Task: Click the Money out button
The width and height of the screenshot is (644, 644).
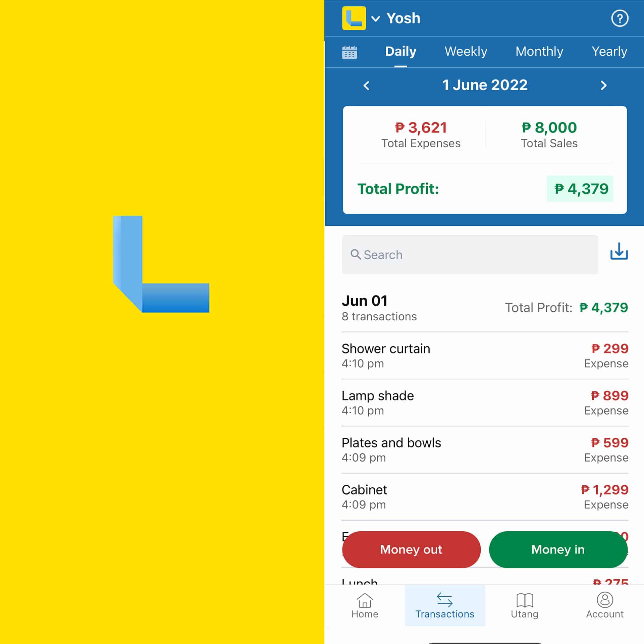Action: [412, 550]
